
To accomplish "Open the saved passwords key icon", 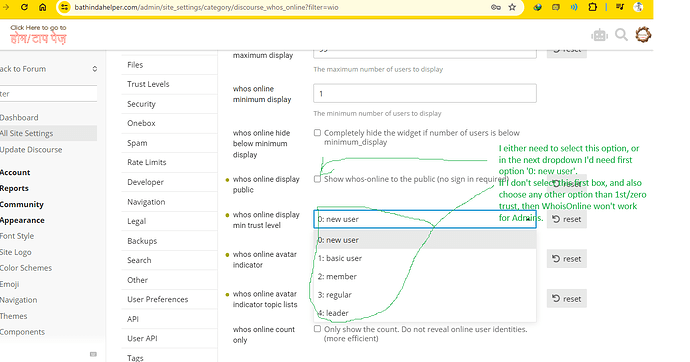I will 496,7.
